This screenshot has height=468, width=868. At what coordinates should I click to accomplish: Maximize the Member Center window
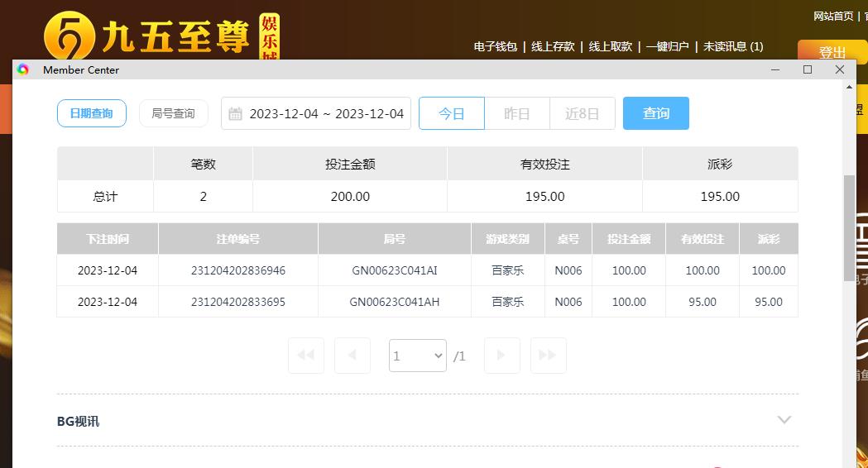click(808, 69)
